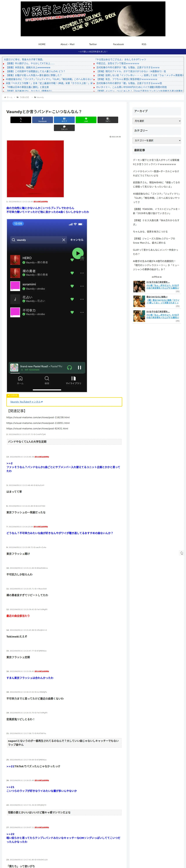Click the scroll-to-top pointing hand icon

tap(182, 553)
